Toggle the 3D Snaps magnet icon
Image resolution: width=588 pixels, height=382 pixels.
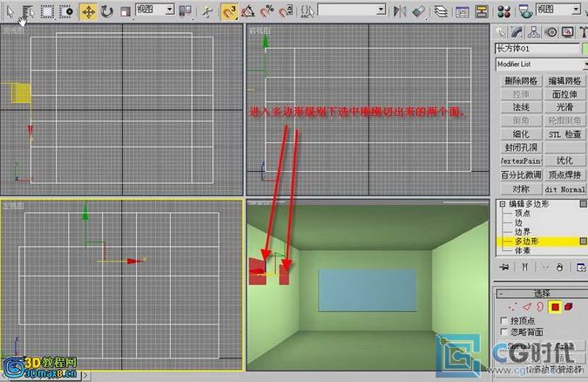point(228,11)
